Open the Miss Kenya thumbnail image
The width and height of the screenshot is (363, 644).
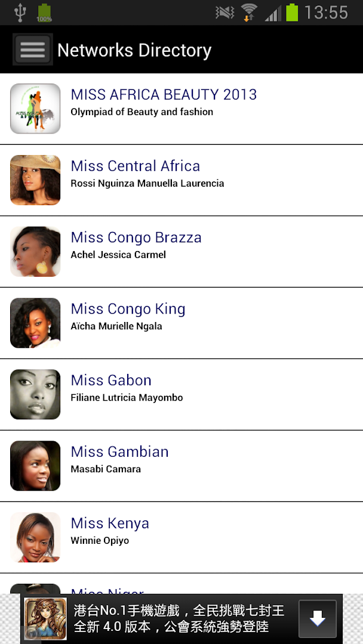point(35,538)
